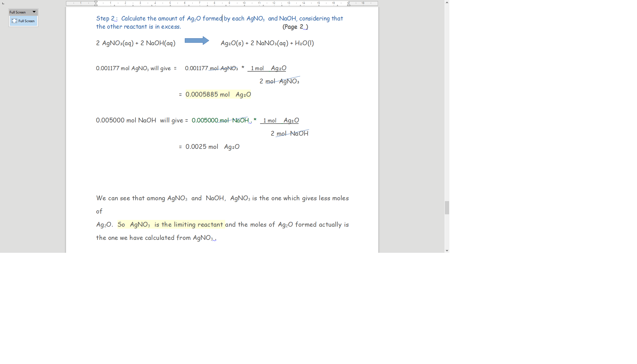Click the green 0.005000 value

pos(205,120)
